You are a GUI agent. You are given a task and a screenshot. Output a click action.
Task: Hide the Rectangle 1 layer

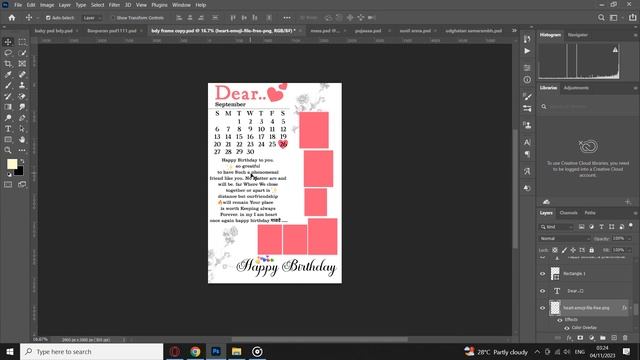[x=542, y=274]
